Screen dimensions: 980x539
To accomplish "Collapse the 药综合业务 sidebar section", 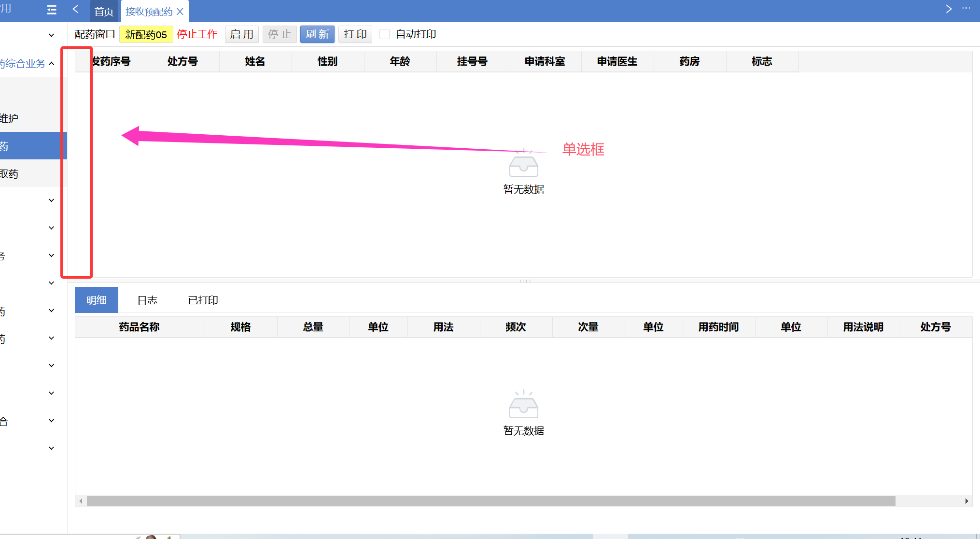I will [x=51, y=63].
